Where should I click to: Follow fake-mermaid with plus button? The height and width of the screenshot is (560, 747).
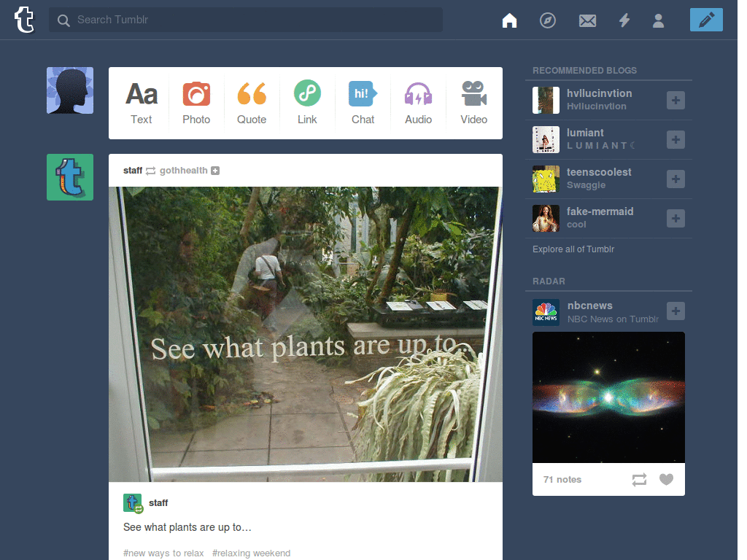676,218
